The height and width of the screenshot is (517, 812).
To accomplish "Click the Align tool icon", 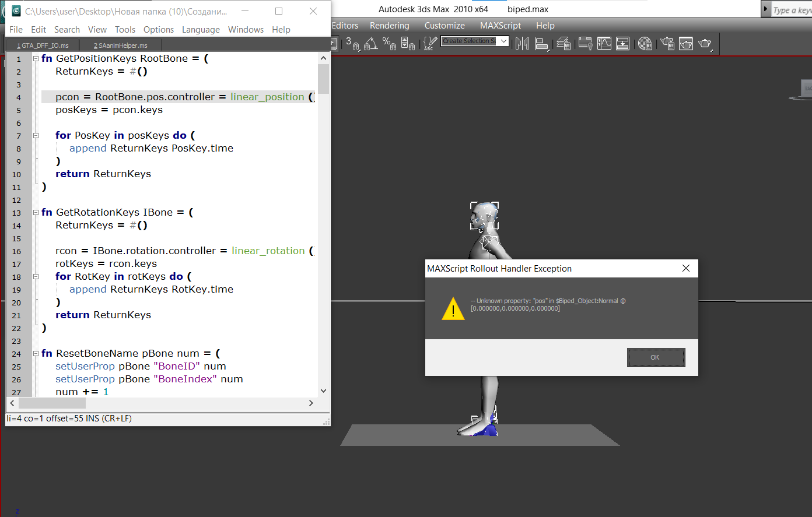I will click(541, 44).
